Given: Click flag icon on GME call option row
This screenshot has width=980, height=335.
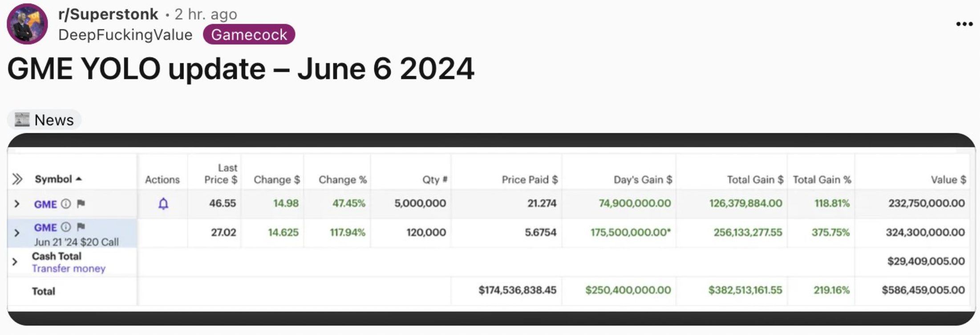Looking at the screenshot, I should click(x=81, y=227).
